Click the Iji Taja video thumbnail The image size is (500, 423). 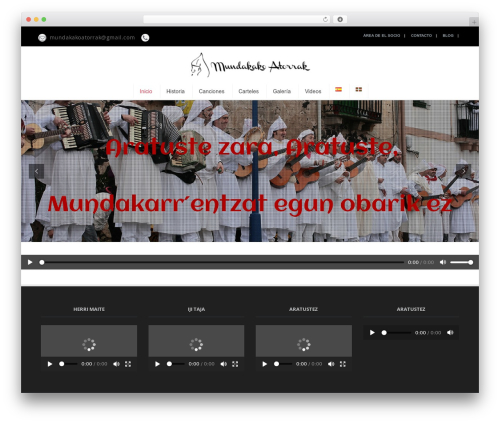(196, 341)
